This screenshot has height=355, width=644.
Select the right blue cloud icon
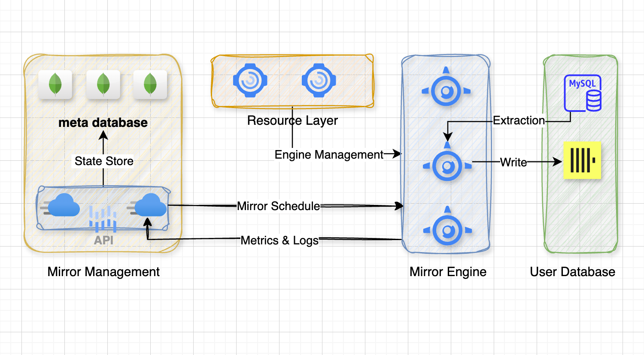147,205
